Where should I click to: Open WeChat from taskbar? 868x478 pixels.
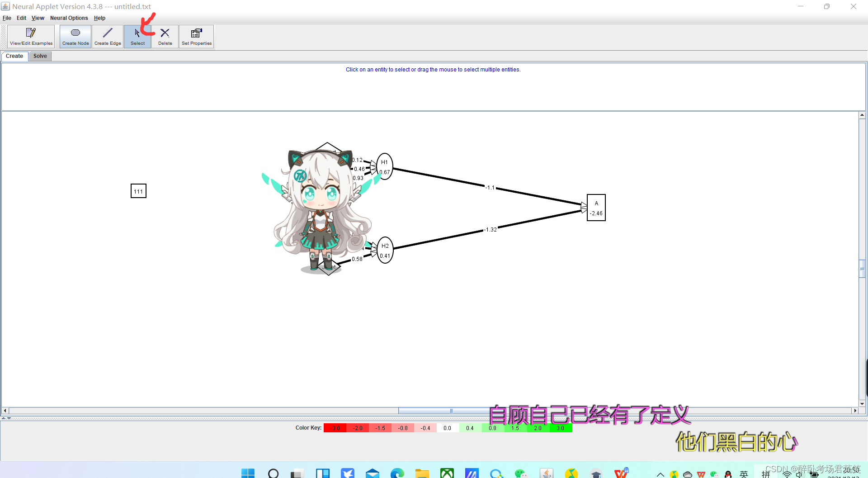(521, 473)
